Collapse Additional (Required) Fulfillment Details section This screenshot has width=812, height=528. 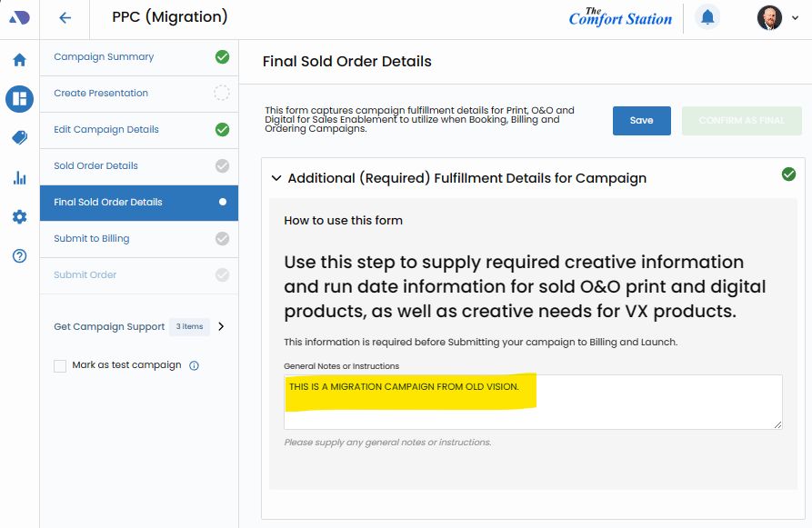tap(276, 179)
